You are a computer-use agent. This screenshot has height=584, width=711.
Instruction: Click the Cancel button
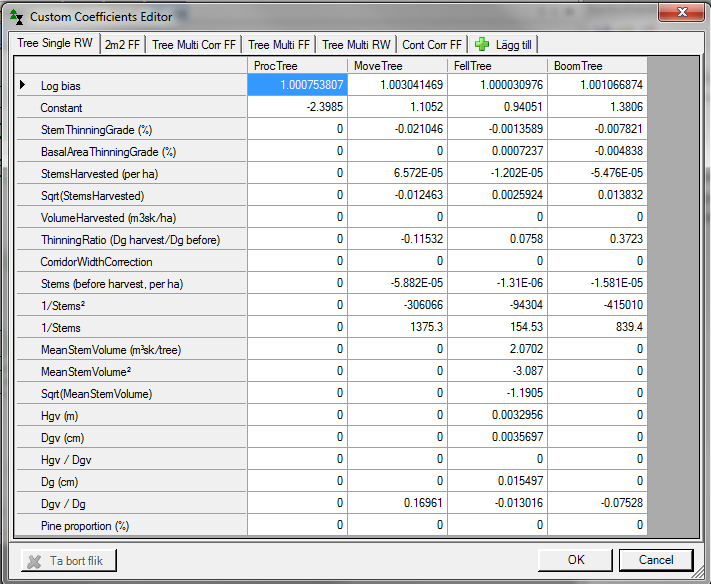tap(656, 560)
